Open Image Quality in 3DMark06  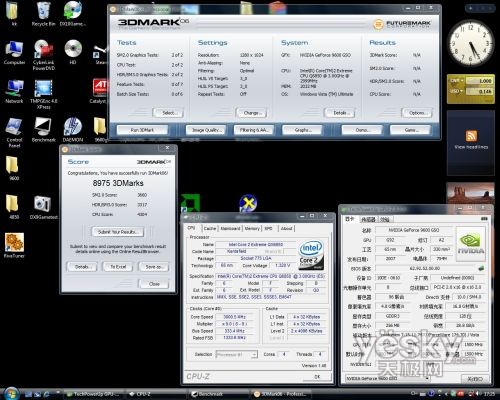coord(206,130)
